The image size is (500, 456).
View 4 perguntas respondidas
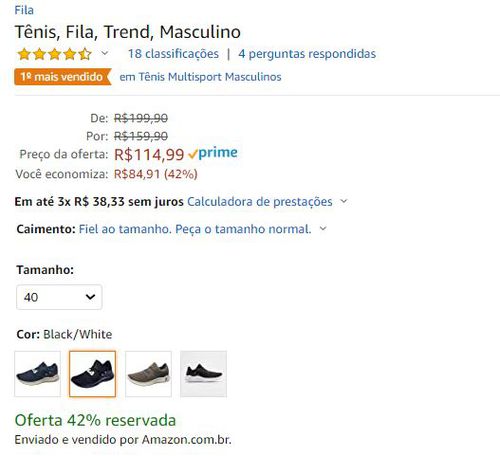click(307, 54)
